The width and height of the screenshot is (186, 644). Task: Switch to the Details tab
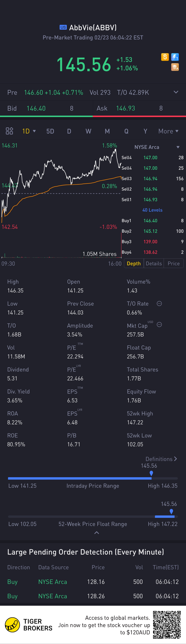(154, 263)
